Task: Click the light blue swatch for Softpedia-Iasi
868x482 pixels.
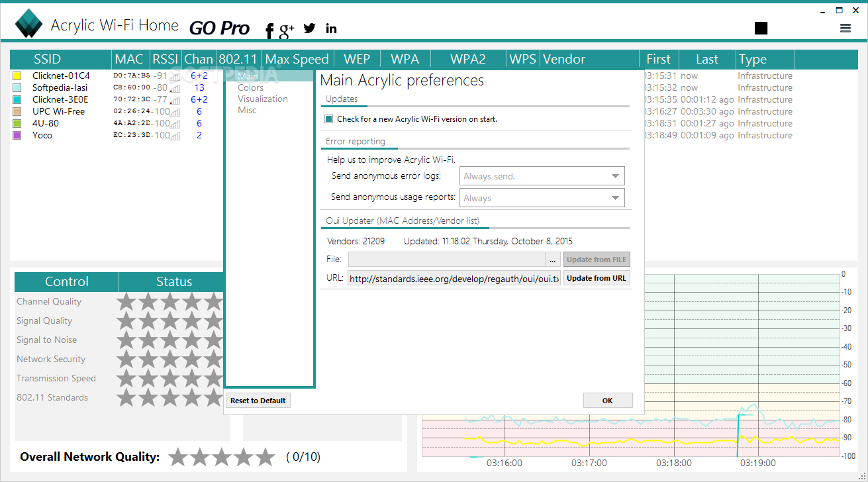Action: click(x=17, y=88)
